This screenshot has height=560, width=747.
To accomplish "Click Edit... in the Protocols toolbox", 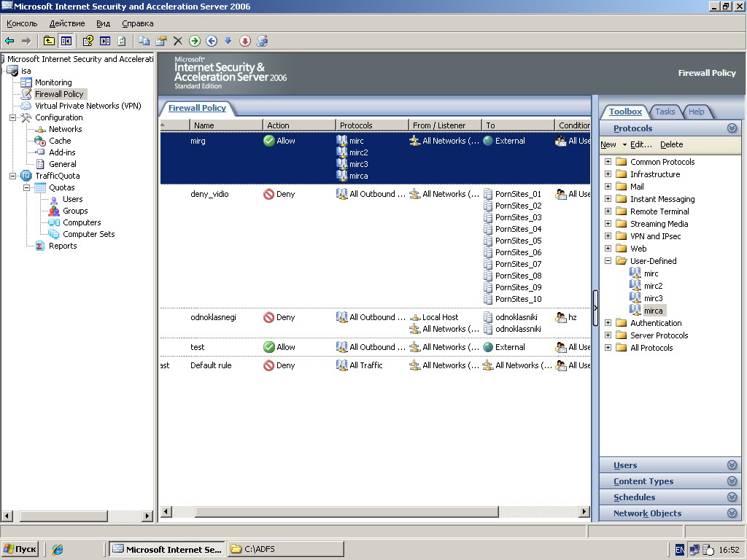I will tap(640, 145).
